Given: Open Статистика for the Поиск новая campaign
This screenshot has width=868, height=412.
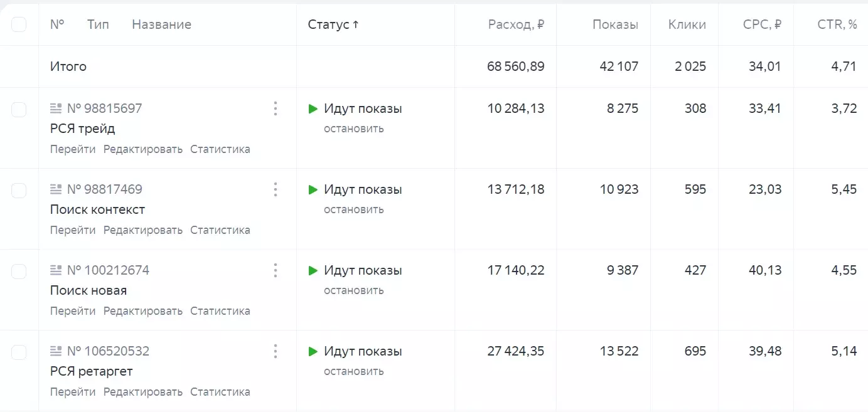Looking at the screenshot, I should tap(220, 311).
